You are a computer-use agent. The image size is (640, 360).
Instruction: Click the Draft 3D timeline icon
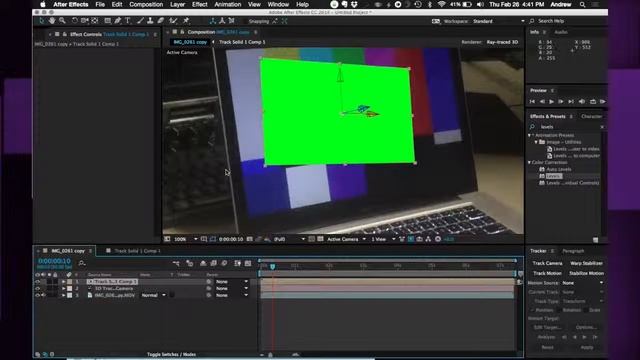click(189, 263)
